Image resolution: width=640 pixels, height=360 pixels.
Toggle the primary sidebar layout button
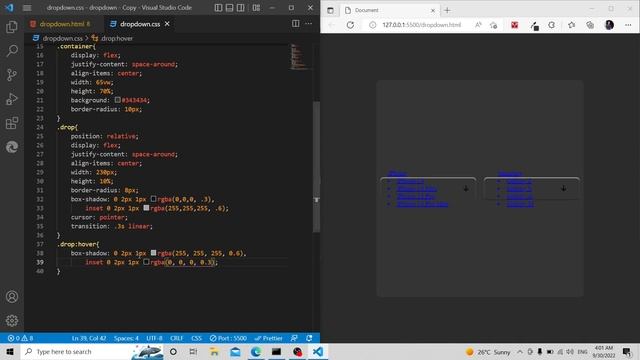[219, 8]
